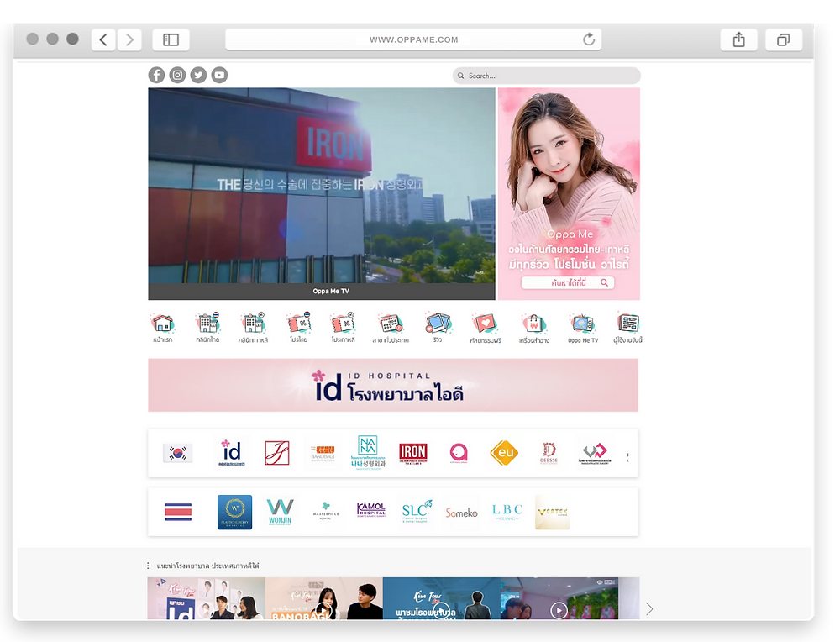
Task: Open the DEESSE logo
Action: point(549,454)
